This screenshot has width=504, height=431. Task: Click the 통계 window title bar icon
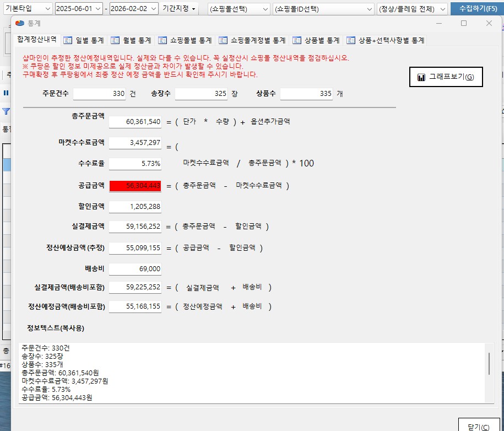[x=20, y=23]
